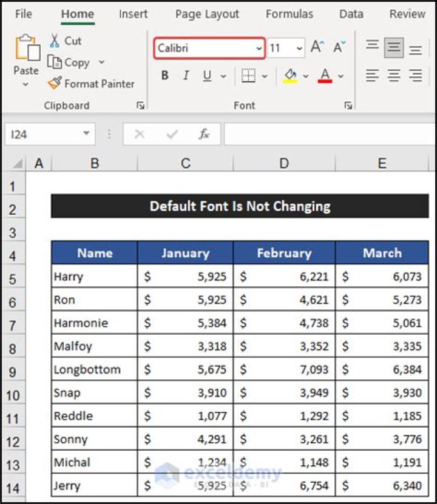Screen dimensions: 437x504
Task: Click the Copy icon
Action: pyautogui.click(x=55, y=62)
